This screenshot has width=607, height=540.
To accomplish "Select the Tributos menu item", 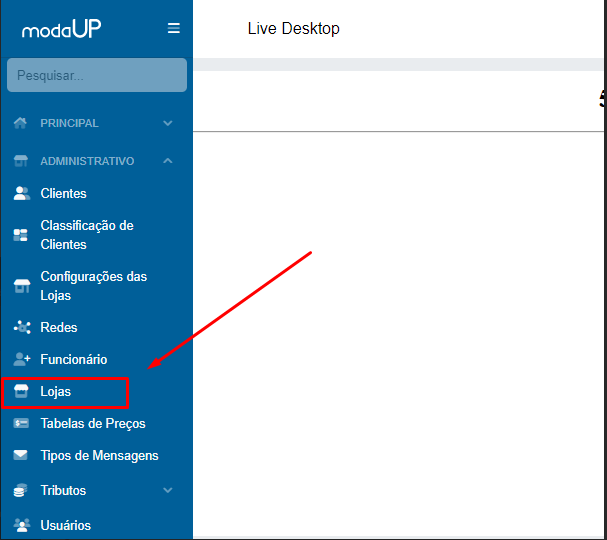I will click(x=63, y=490).
